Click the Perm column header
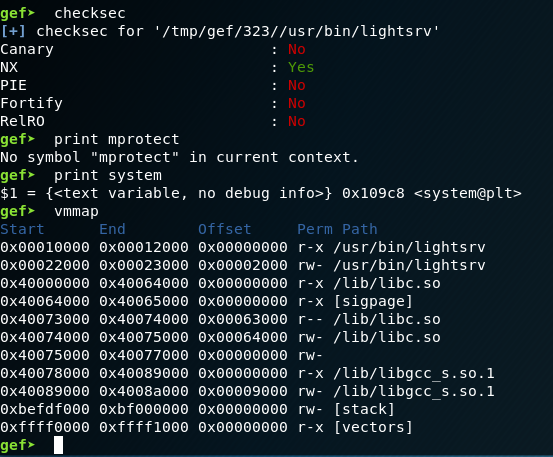The width and height of the screenshot is (553, 457). pos(315,229)
